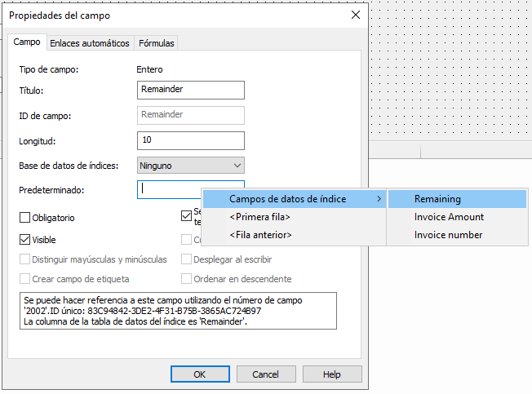The image size is (532, 394).
Task: Focus the Longitud input field
Action: click(191, 140)
